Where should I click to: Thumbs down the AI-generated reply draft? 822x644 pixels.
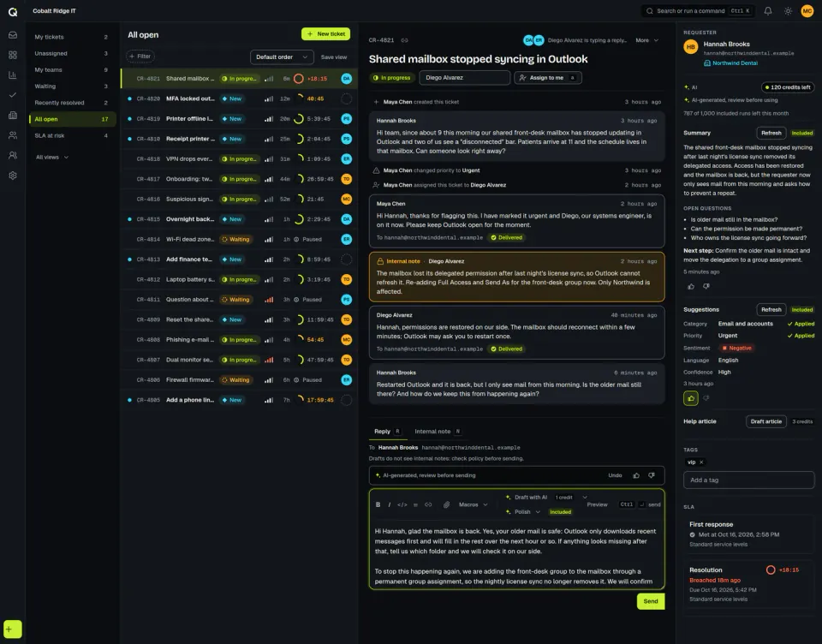[652, 475]
